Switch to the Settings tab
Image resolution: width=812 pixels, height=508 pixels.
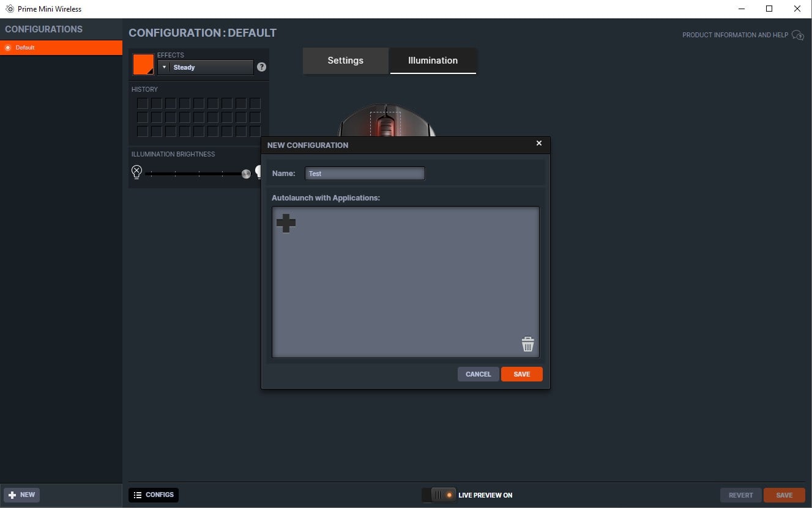[345, 61]
